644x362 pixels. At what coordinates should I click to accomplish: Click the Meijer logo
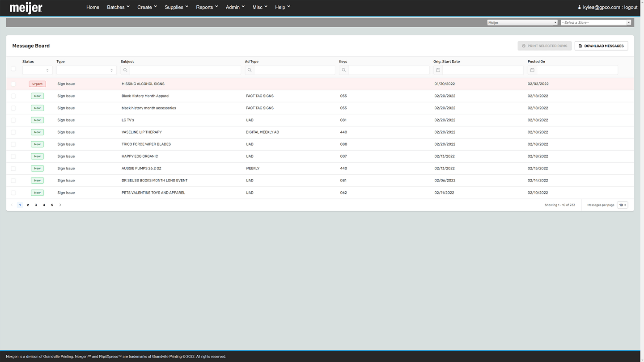(26, 8)
